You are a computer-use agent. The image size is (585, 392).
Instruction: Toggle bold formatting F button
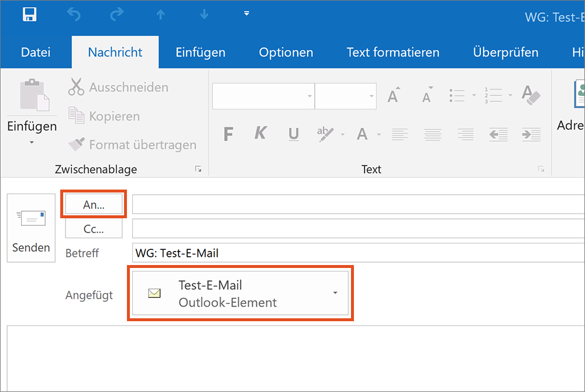(x=229, y=135)
